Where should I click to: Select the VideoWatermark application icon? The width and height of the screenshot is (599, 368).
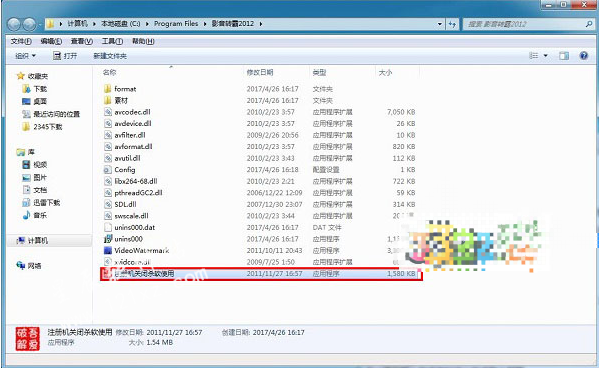coord(108,250)
